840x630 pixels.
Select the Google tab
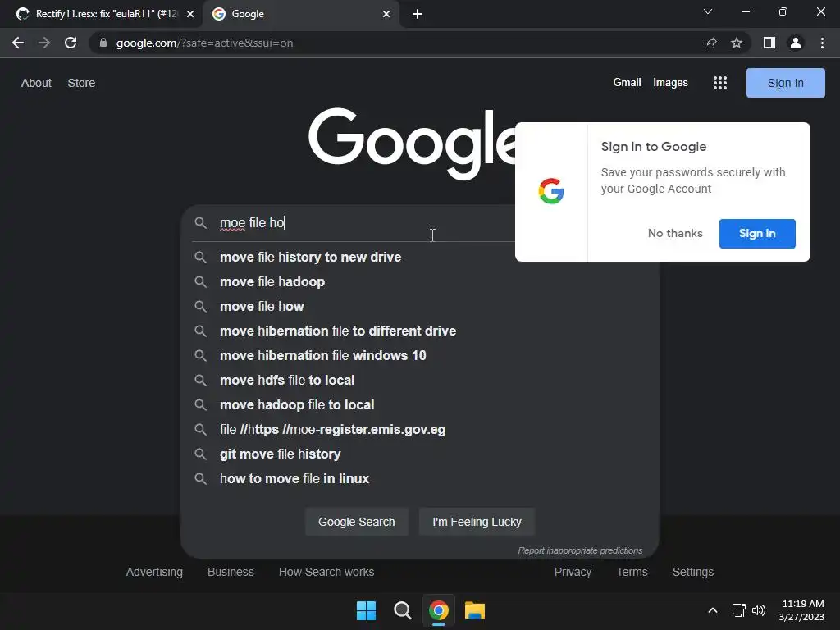[x=300, y=14]
